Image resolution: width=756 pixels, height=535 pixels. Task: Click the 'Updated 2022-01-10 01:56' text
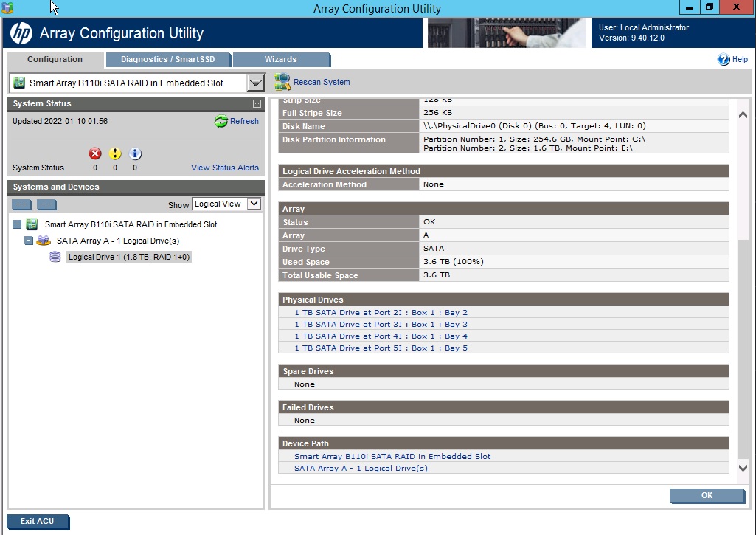pyautogui.click(x=60, y=121)
